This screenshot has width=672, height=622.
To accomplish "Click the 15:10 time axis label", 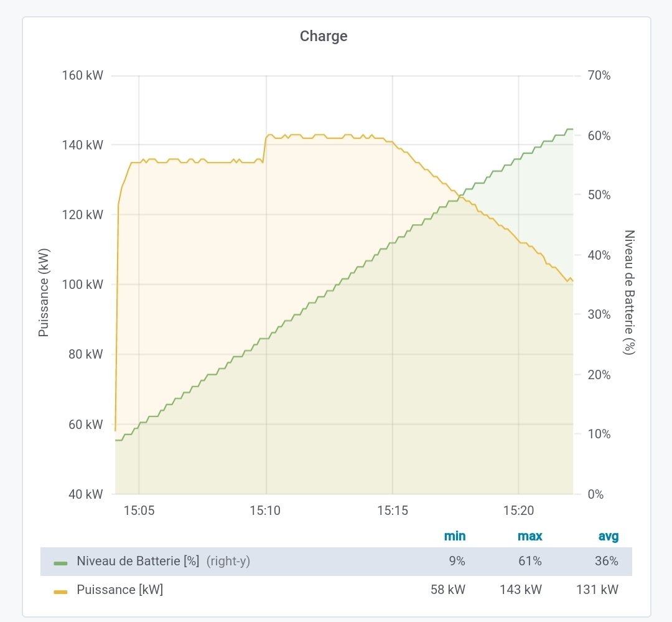I will (x=265, y=511).
